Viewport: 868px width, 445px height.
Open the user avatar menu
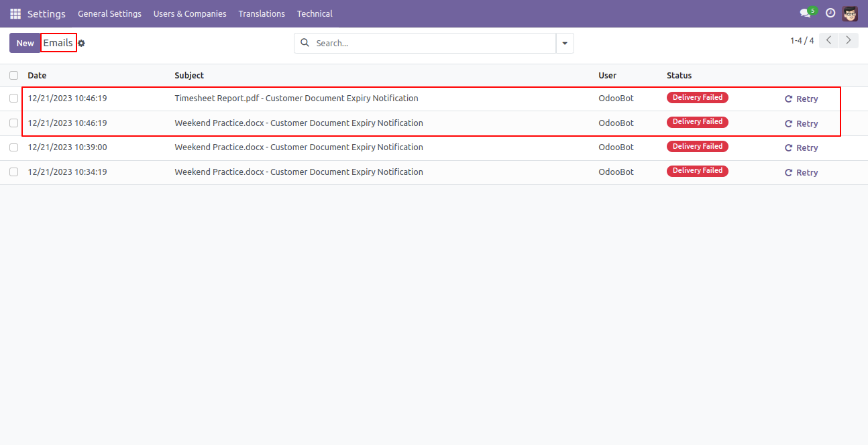pyautogui.click(x=850, y=13)
